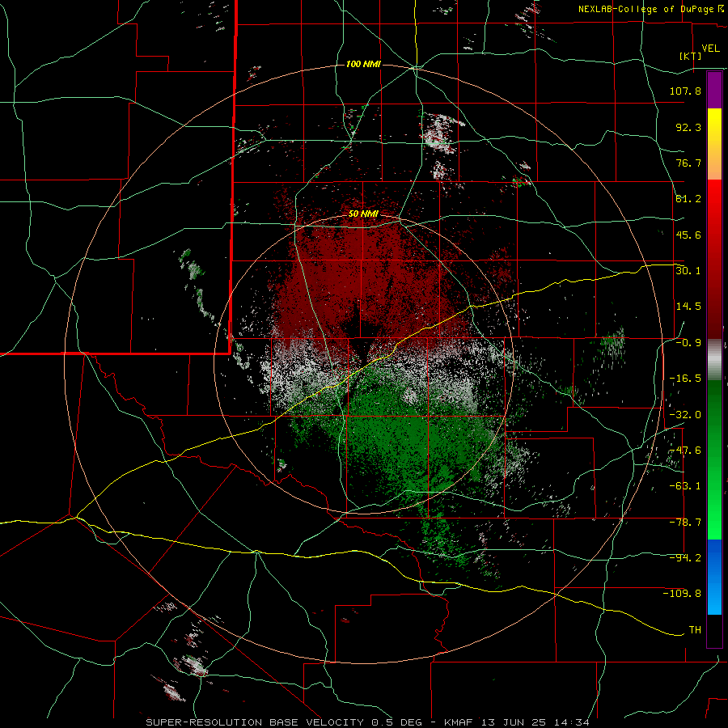
Task: Click the -47.6 velocity scale value
Action: point(685,450)
